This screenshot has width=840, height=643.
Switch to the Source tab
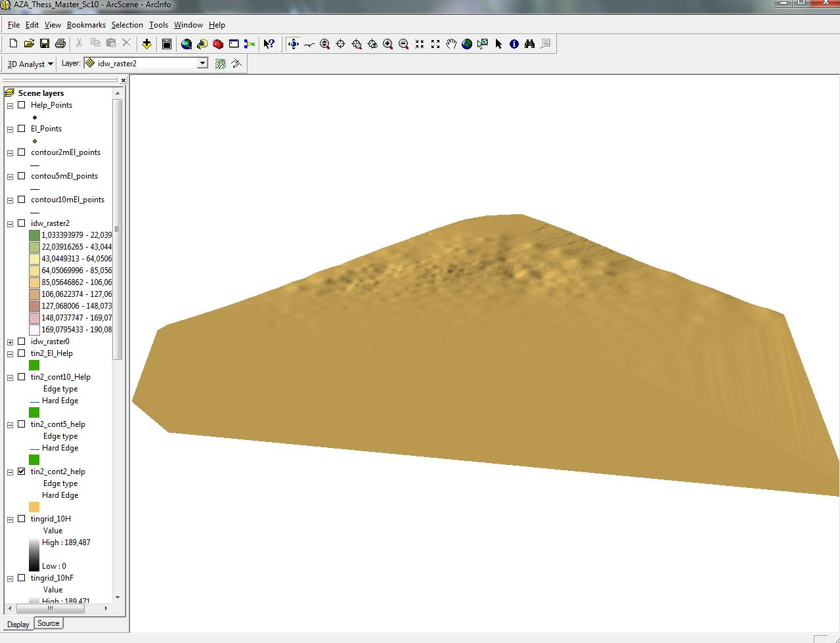coord(49,623)
